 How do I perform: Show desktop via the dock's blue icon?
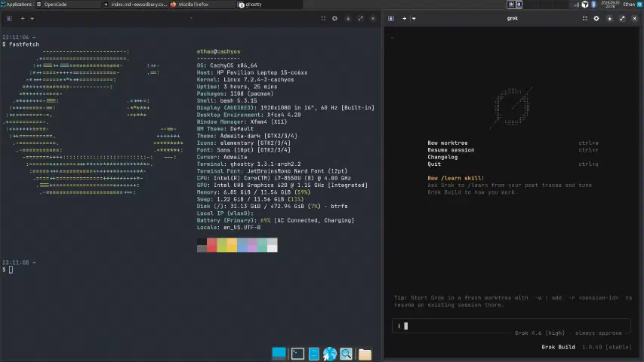pyautogui.click(x=279, y=354)
